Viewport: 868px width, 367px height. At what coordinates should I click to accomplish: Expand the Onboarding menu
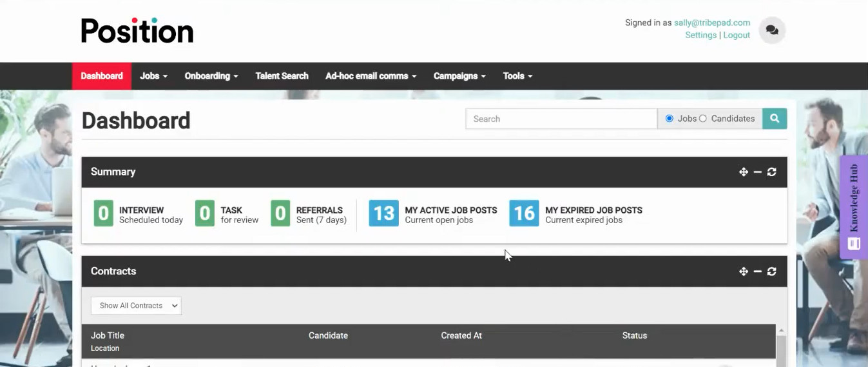click(211, 76)
